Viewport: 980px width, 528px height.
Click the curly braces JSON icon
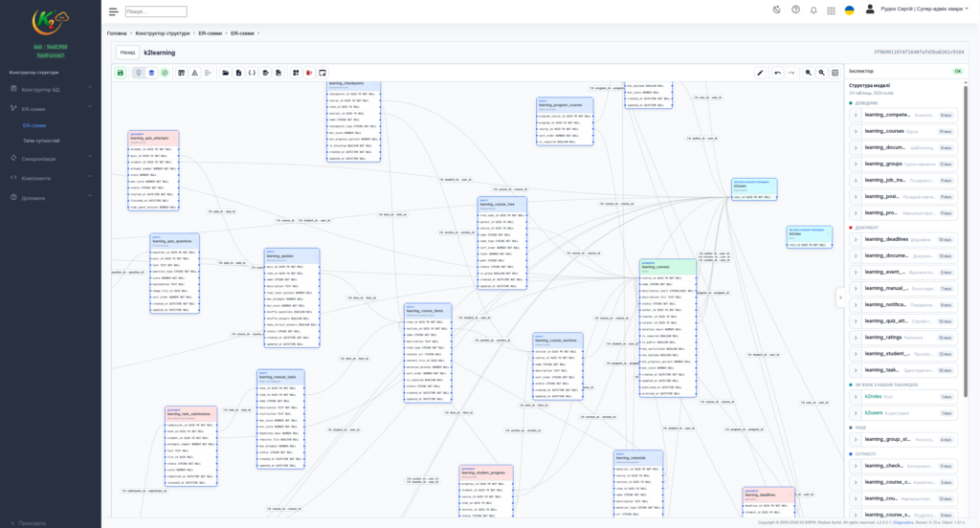point(252,73)
